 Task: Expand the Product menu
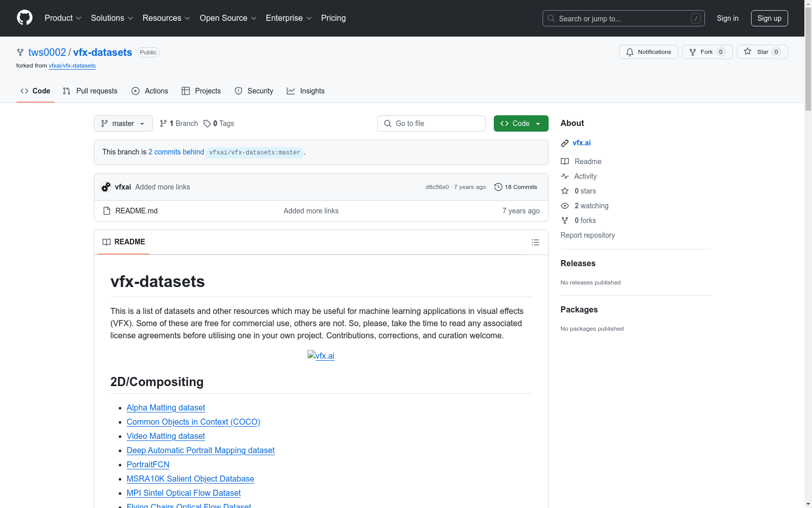pyautogui.click(x=63, y=18)
